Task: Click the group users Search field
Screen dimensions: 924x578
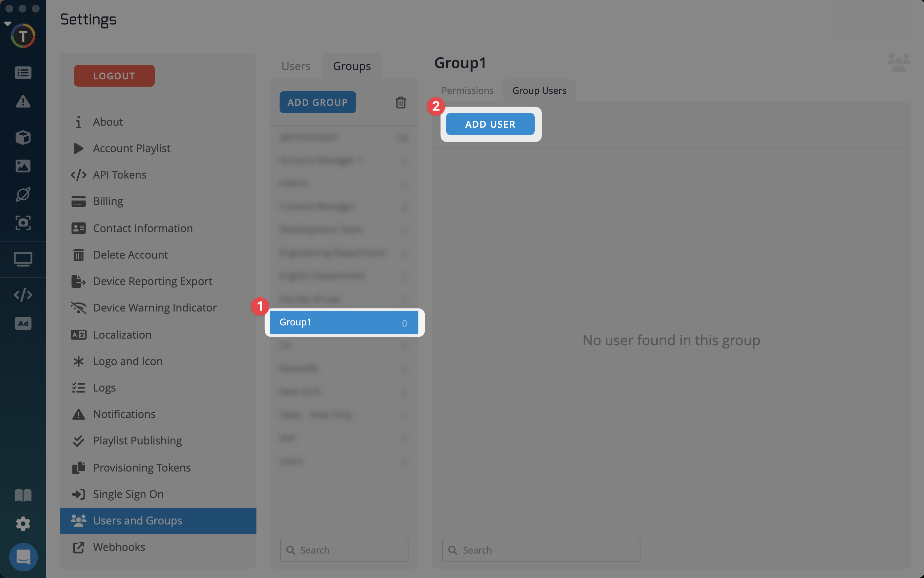Action: coord(541,550)
